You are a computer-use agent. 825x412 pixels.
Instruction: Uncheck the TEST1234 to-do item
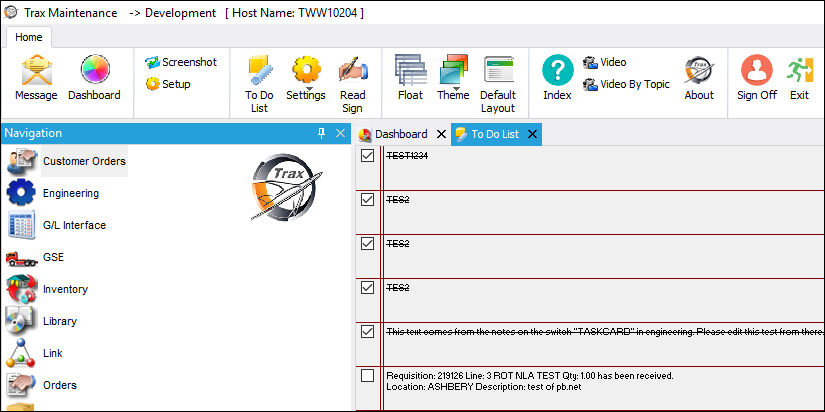click(x=367, y=156)
